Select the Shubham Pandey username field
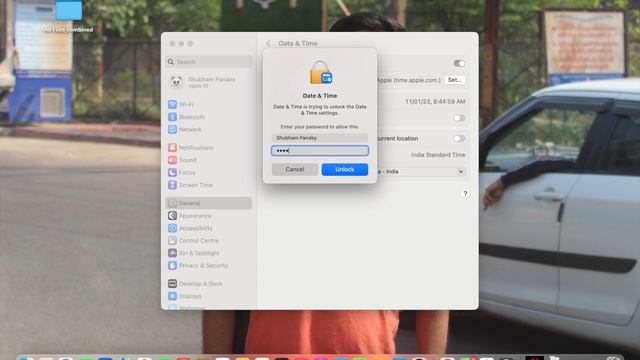The width and height of the screenshot is (640, 360). pyautogui.click(x=320, y=138)
